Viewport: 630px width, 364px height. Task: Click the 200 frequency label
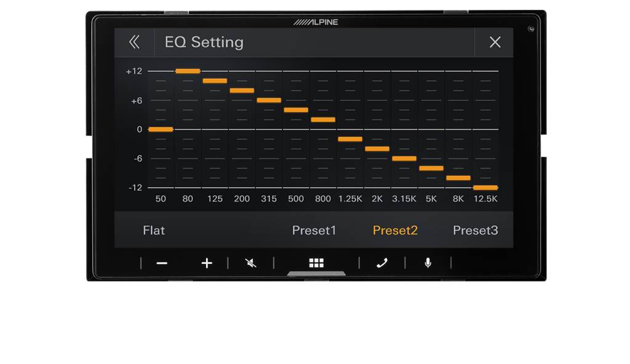tap(242, 199)
